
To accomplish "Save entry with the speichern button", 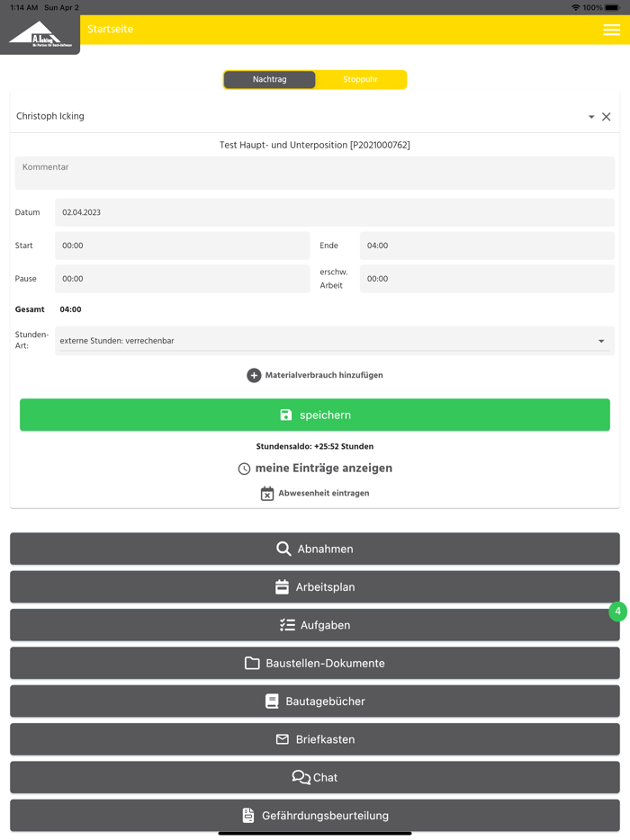I will pyautogui.click(x=315, y=415).
